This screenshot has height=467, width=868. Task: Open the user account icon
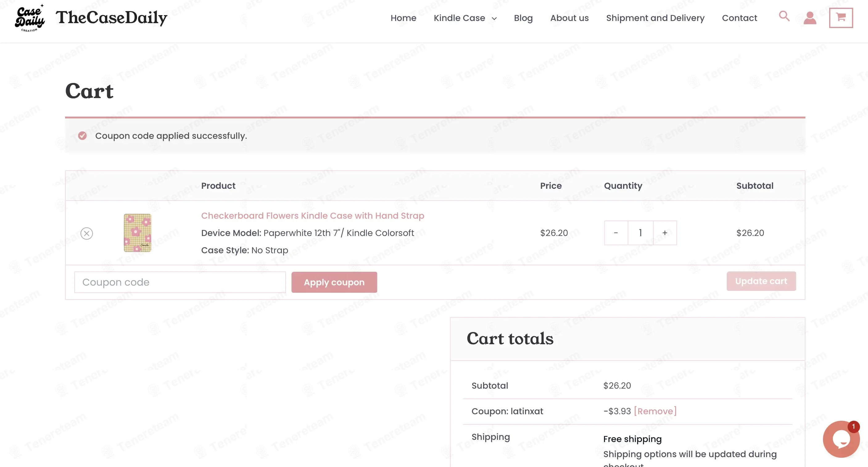pyautogui.click(x=810, y=18)
